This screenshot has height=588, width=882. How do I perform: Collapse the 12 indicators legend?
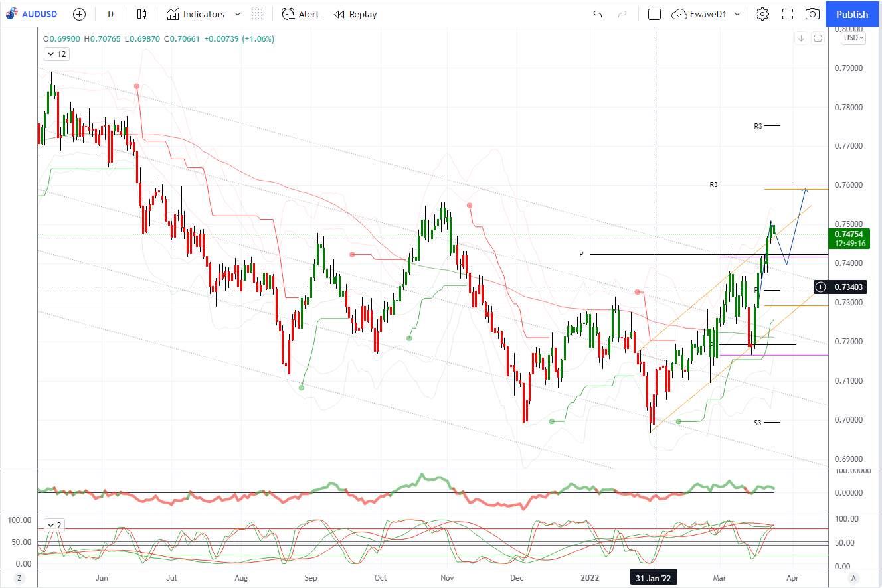[x=56, y=54]
